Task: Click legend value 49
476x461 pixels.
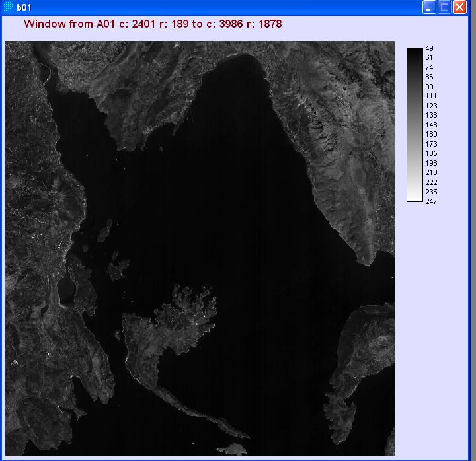Action: pos(429,48)
